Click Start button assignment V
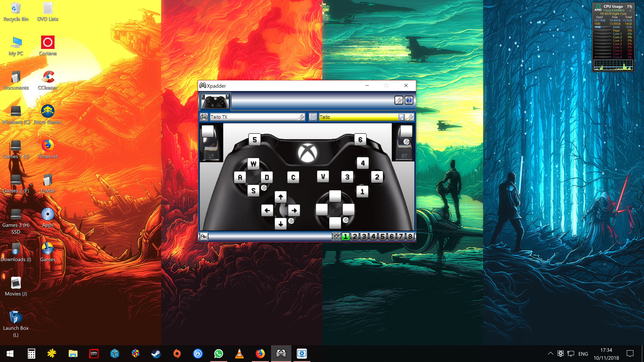Screen dimensions: 644x362 (x=323, y=176)
